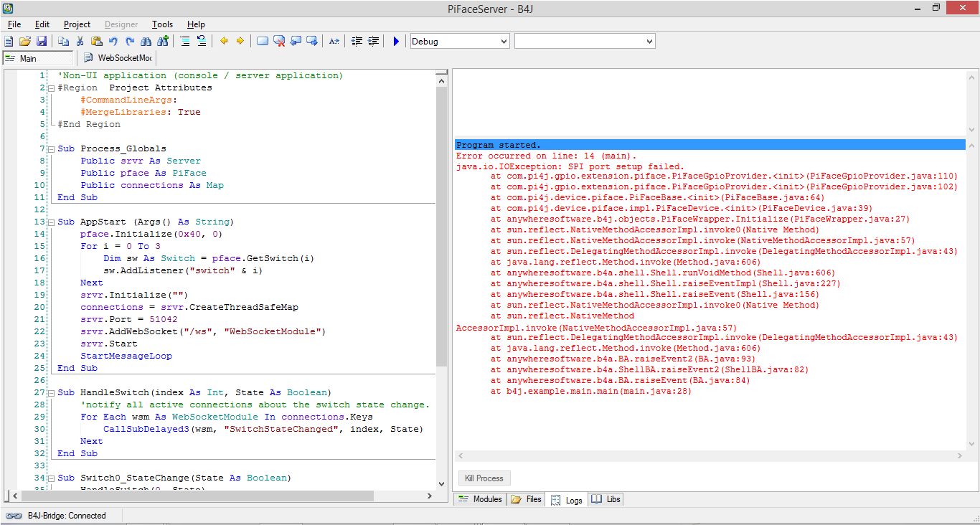Open a project with the folder icon

click(x=25, y=42)
